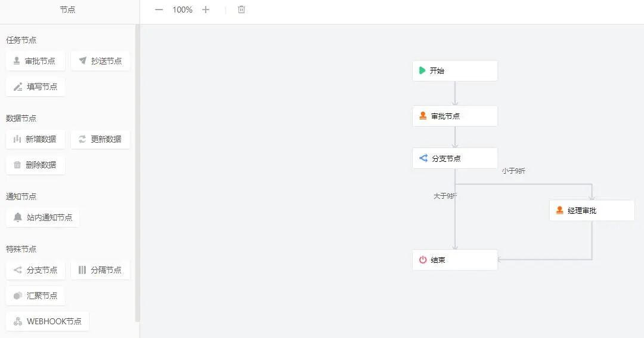644x338 pixels.
Task: Select the 分支节点 item in sidebar palette
Action: 36,270
